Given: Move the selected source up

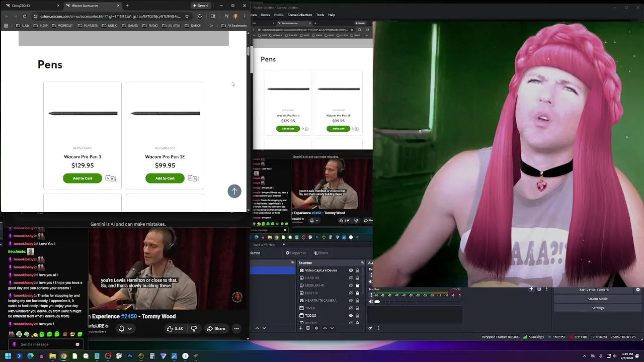Looking at the screenshot, I should (325, 328).
